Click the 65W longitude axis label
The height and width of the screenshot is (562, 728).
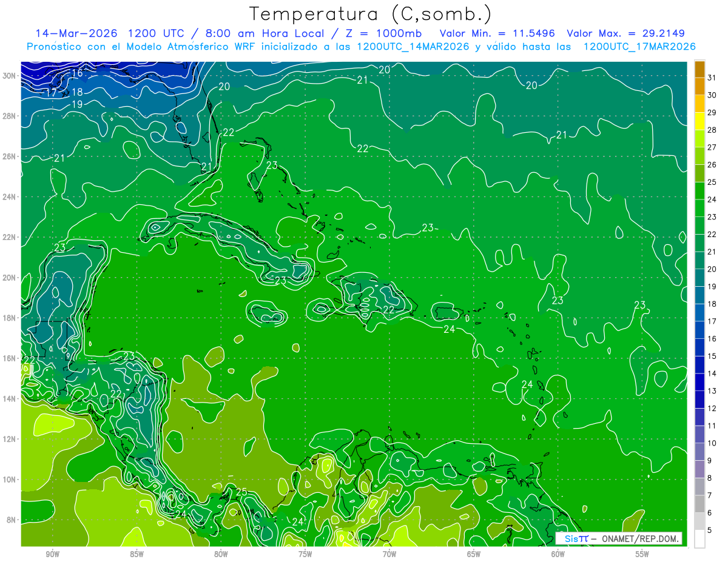[x=474, y=554]
